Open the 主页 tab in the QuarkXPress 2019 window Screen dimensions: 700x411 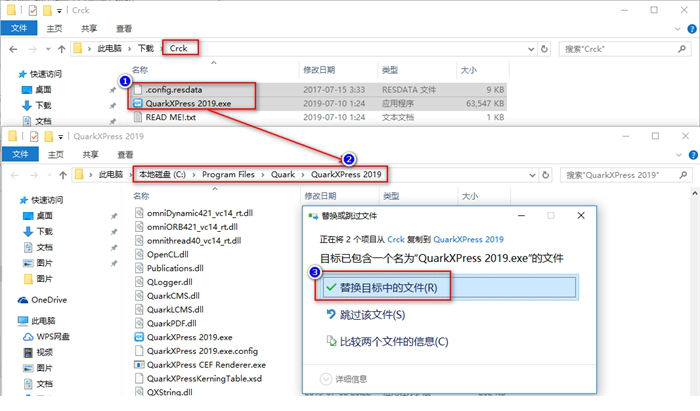(x=56, y=154)
